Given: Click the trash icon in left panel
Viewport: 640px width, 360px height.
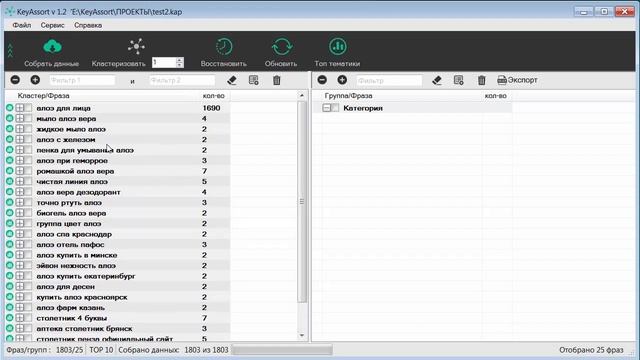Looking at the screenshot, I should (x=277, y=80).
